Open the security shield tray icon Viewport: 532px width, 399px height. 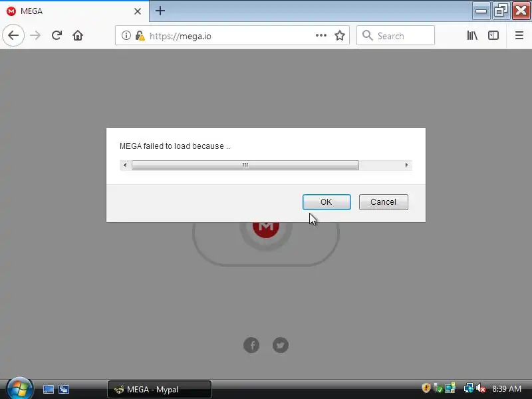coord(426,388)
